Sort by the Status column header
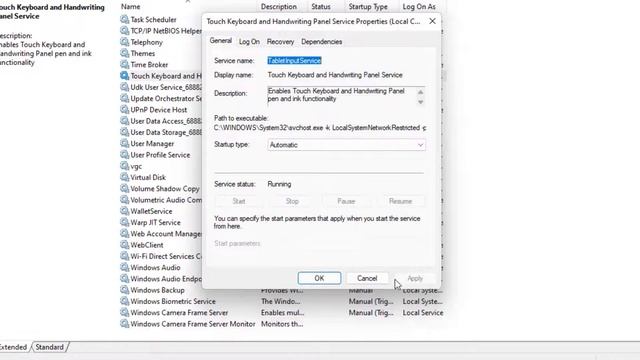Image resolution: width=640 pixels, height=360 pixels. pyautogui.click(x=321, y=7)
